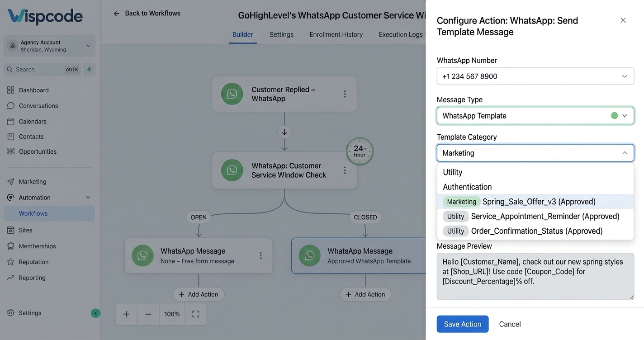Zoom in on the workflow canvas
Viewport: 644px width, 340px height.
pyautogui.click(x=126, y=314)
